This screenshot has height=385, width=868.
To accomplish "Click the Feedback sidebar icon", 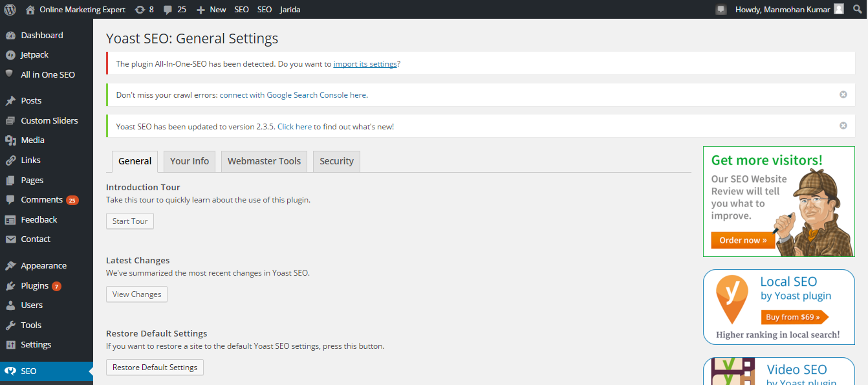I will click(10, 219).
